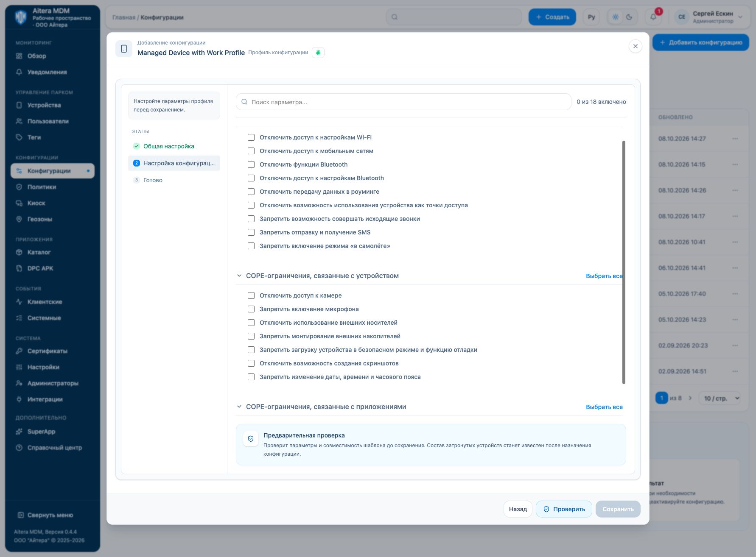This screenshot has width=756, height=557.
Task: Open user profile dropdown Сергей Ескин
Action: click(x=709, y=17)
